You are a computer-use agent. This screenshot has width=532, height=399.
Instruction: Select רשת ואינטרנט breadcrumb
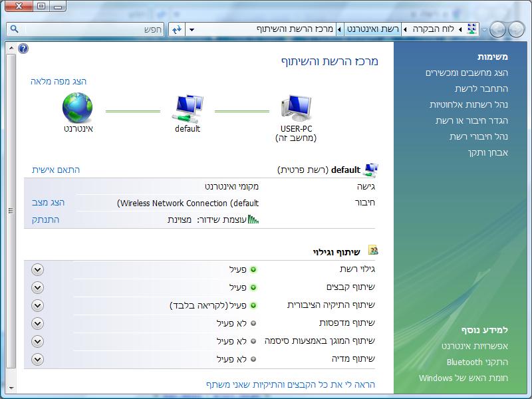tap(372, 29)
